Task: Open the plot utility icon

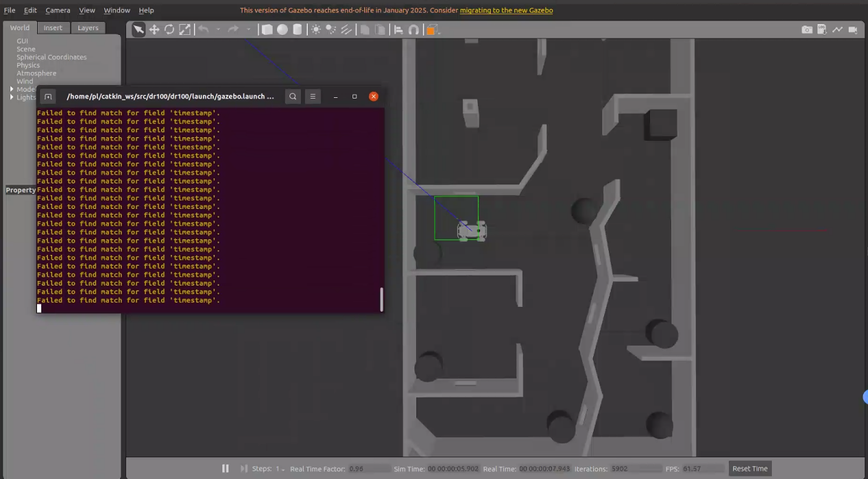Action: point(838,29)
